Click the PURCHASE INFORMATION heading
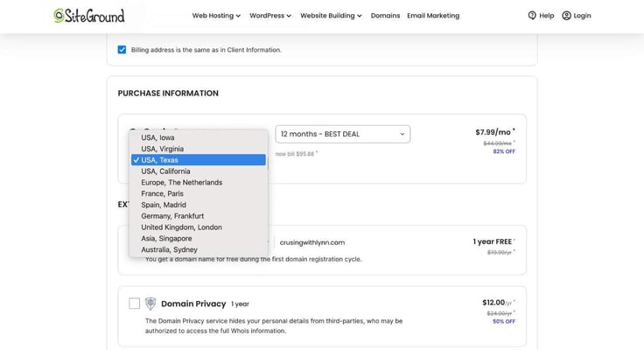Image resolution: width=644 pixels, height=350 pixels. tap(168, 94)
